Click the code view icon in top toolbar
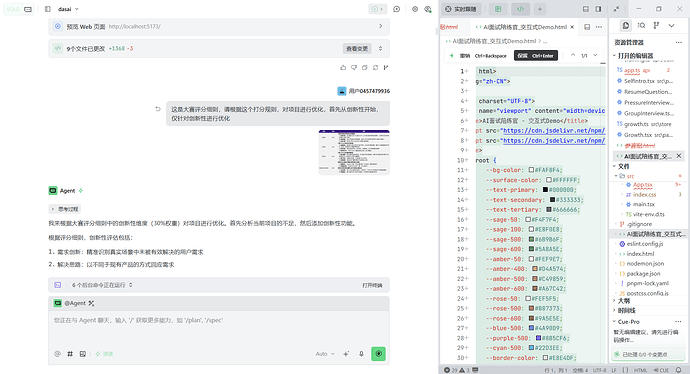The width and height of the screenshot is (690, 374). tap(521, 9)
